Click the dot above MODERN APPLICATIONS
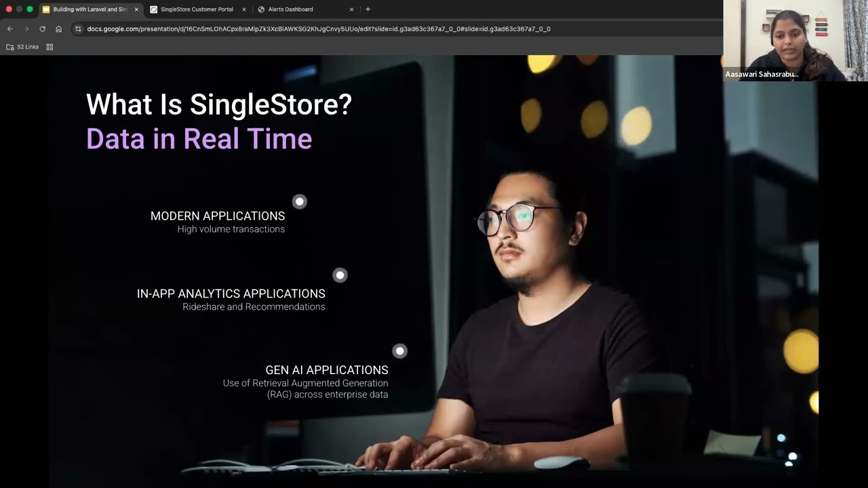868x488 pixels. (x=300, y=201)
